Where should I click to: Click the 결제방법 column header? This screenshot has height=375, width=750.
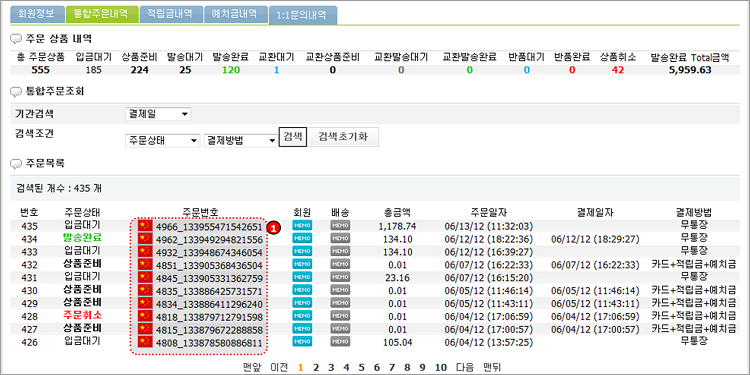point(694,212)
